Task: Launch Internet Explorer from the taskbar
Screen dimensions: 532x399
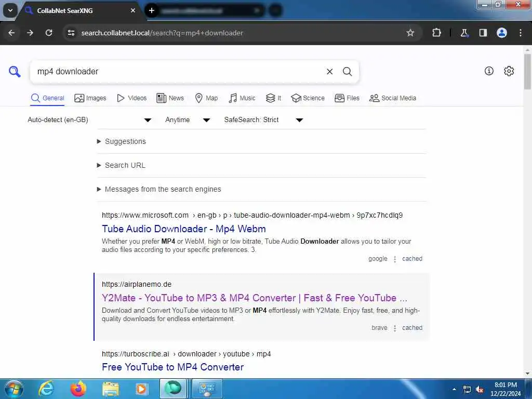Action: [46, 389]
